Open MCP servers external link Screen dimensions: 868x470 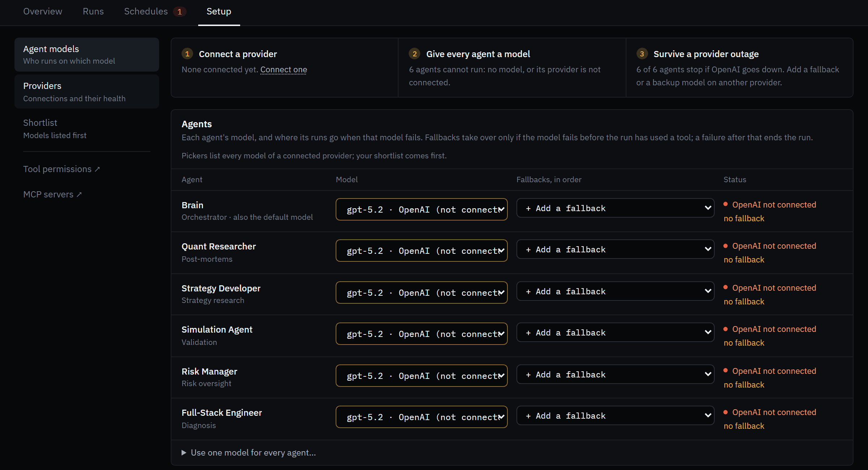pos(52,195)
